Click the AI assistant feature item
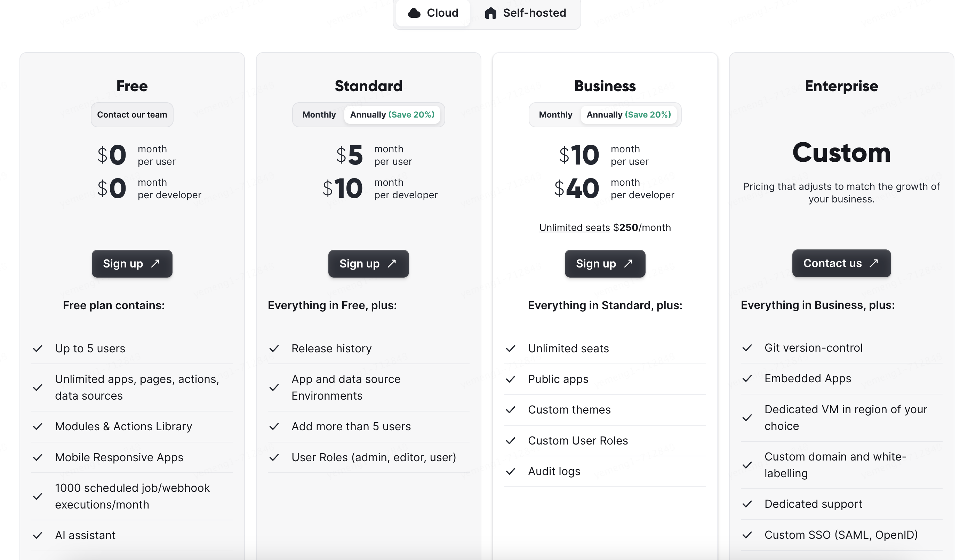The width and height of the screenshot is (960, 560). coord(85,535)
